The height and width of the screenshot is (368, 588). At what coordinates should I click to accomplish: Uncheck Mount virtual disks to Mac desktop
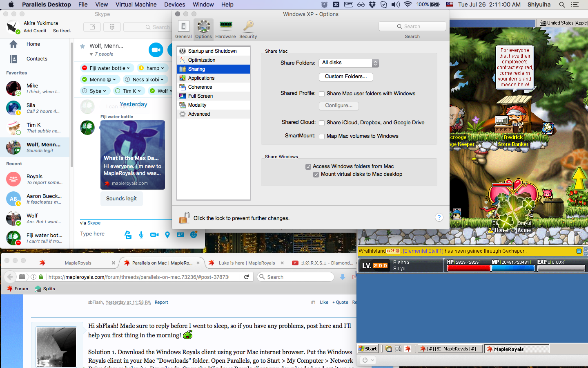316,175
